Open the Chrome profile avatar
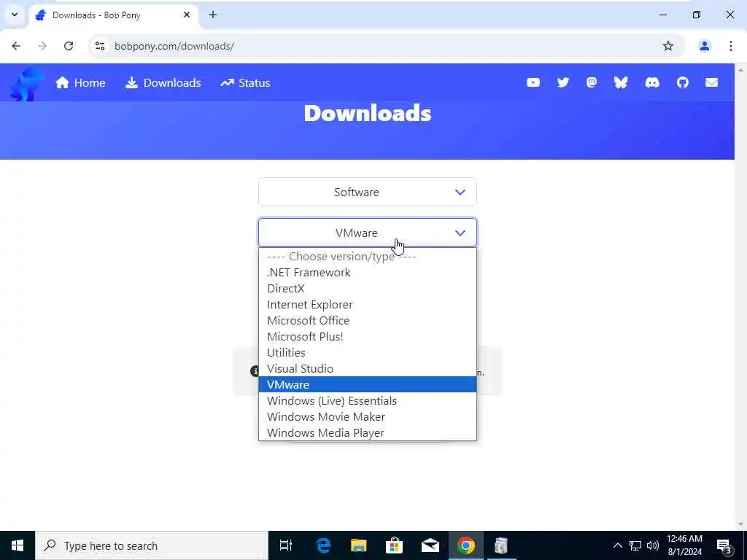This screenshot has height=560, width=747. pyautogui.click(x=704, y=46)
